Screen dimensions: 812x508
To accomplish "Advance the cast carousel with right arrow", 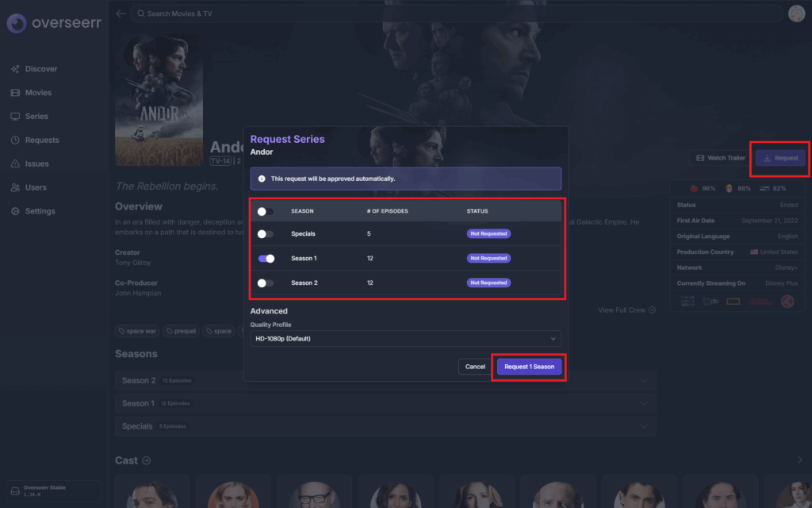I will click(x=799, y=460).
